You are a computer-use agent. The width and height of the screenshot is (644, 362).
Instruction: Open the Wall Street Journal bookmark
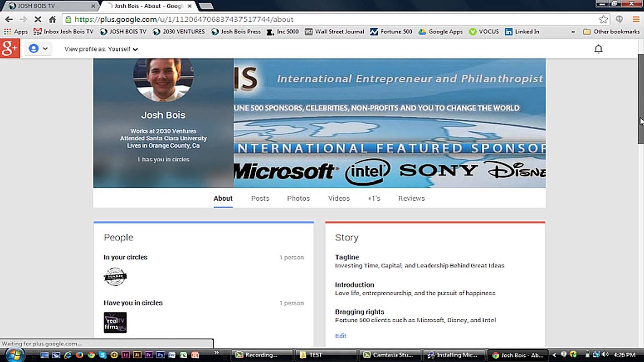[334, 31]
